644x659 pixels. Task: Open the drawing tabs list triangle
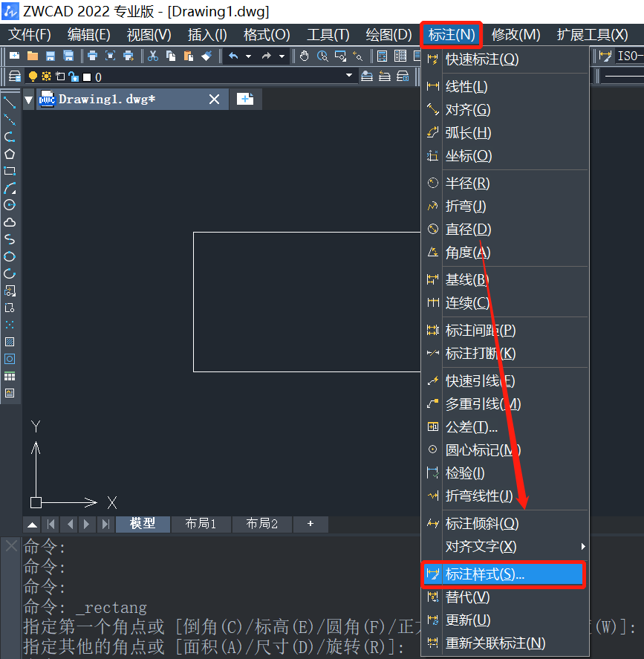click(28, 100)
